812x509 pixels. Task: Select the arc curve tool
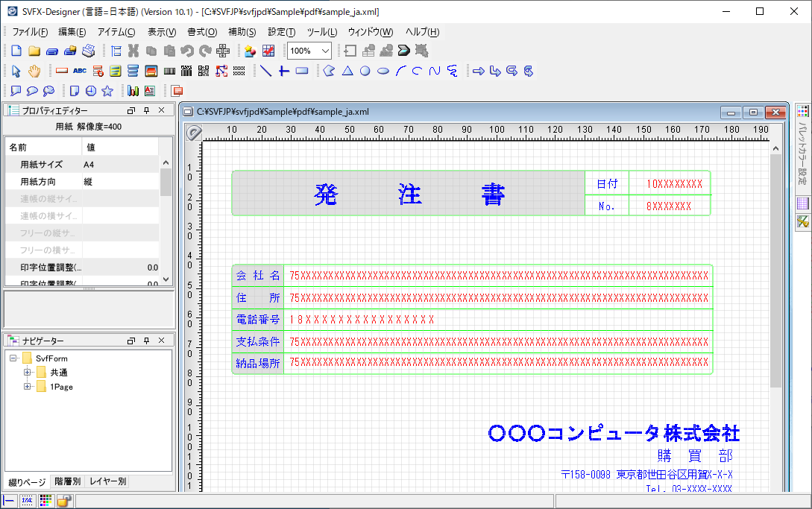click(x=401, y=71)
